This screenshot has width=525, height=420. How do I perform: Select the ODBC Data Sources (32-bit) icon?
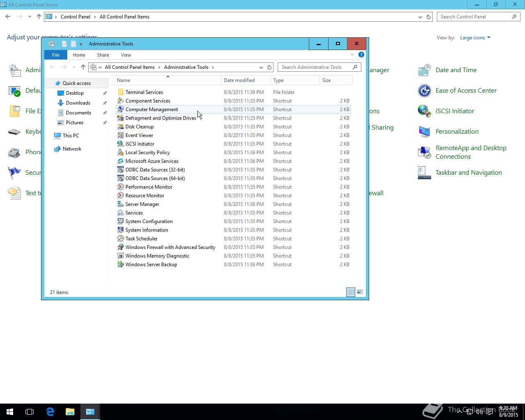click(x=120, y=170)
